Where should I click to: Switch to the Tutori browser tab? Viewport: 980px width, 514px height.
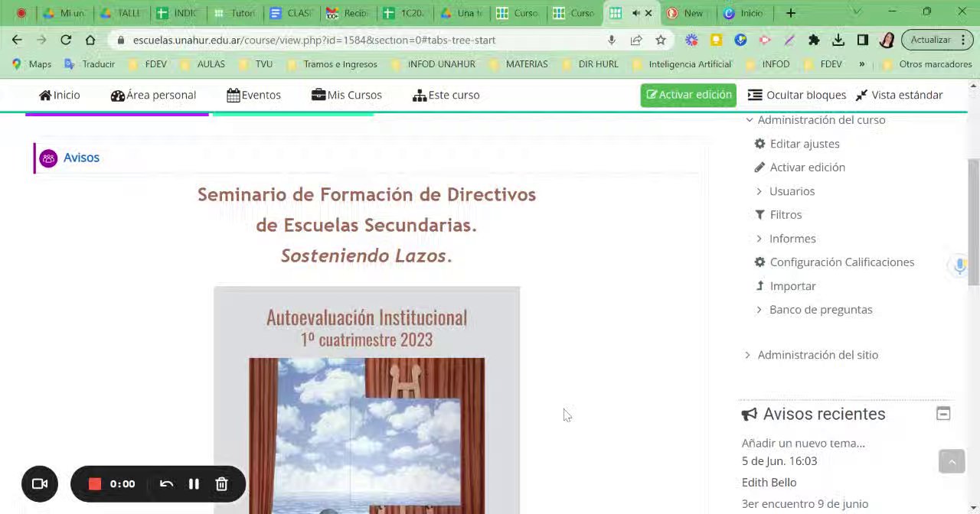point(236,13)
